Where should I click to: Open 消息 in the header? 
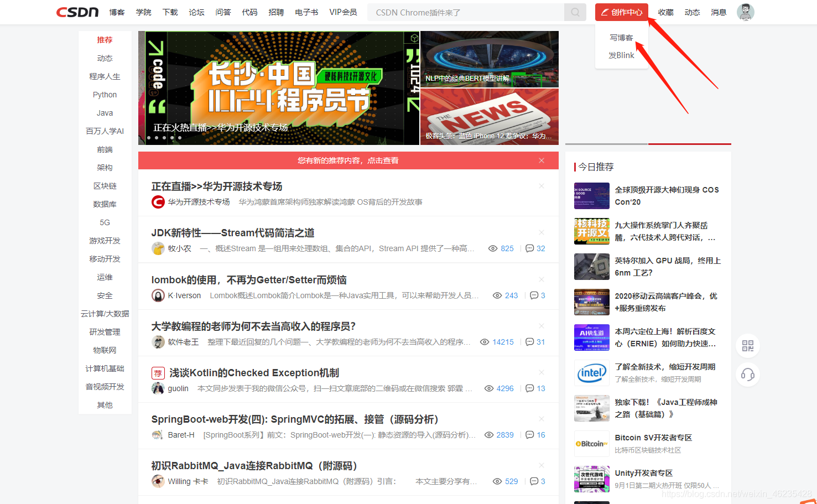click(719, 12)
